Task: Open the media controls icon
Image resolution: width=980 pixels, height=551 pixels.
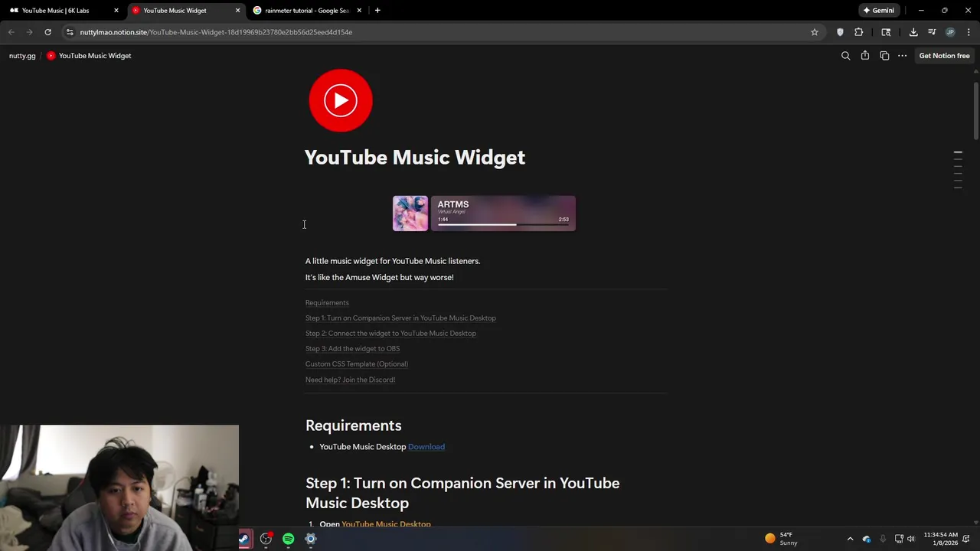Action: tap(932, 32)
